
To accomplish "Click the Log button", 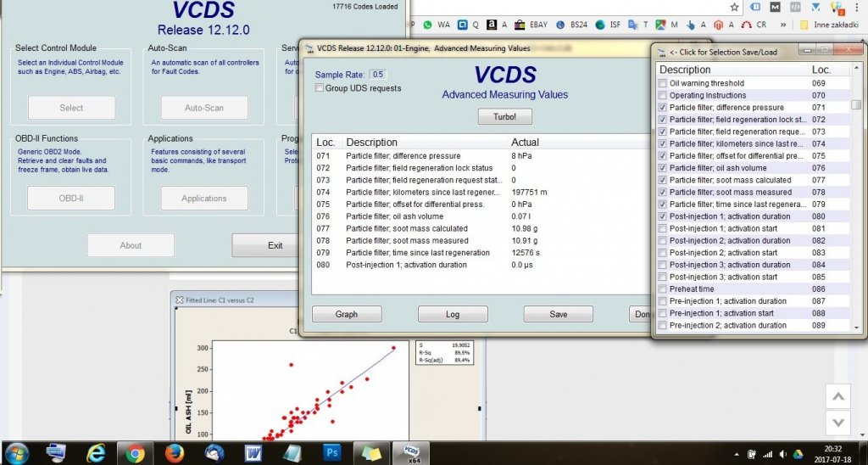I will 453,314.
